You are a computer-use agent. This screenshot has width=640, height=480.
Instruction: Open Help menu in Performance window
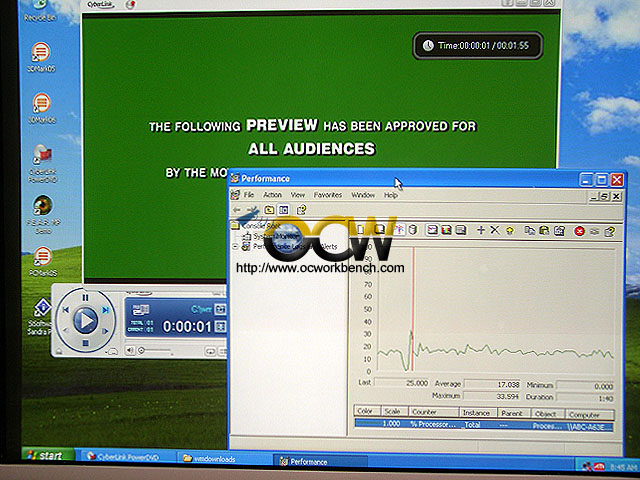[x=391, y=195]
